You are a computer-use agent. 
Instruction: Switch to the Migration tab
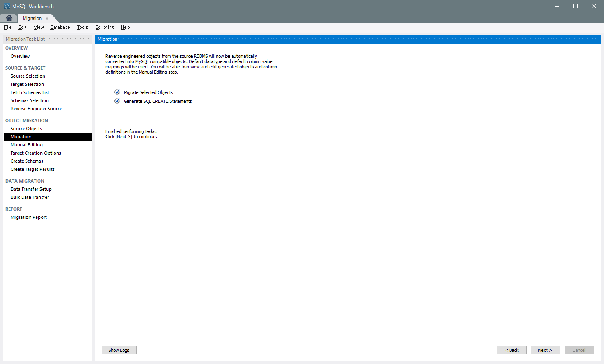[32, 18]
